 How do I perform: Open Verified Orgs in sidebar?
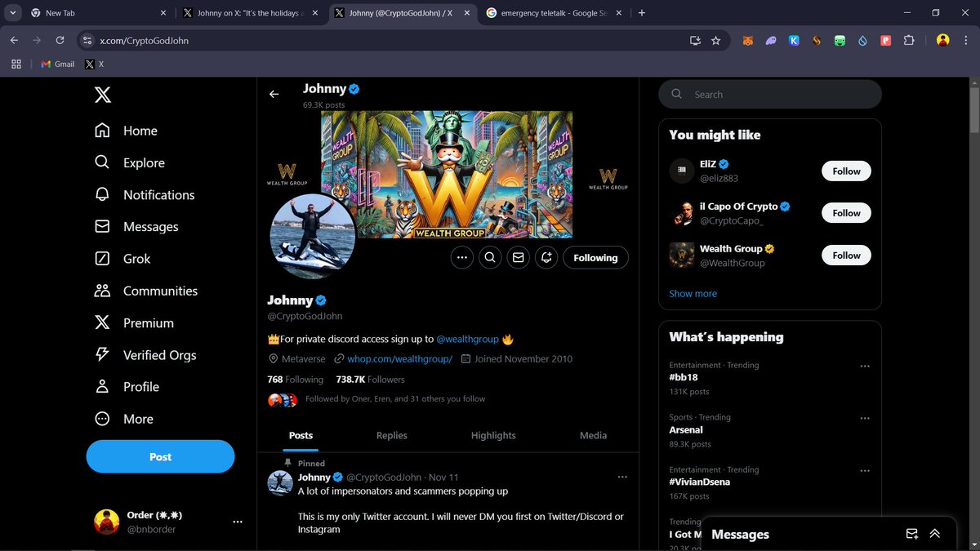pyautogui.click(x=145, y=354)
